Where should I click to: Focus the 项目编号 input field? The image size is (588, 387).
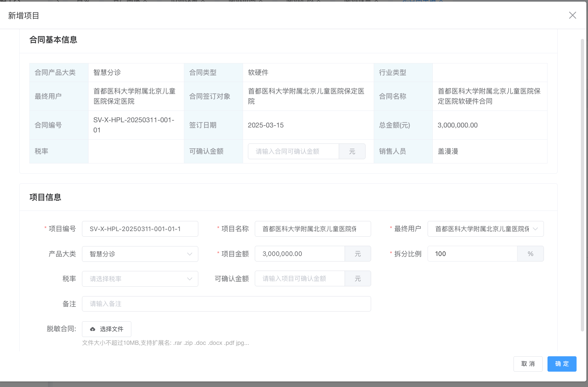coord(140,229)
